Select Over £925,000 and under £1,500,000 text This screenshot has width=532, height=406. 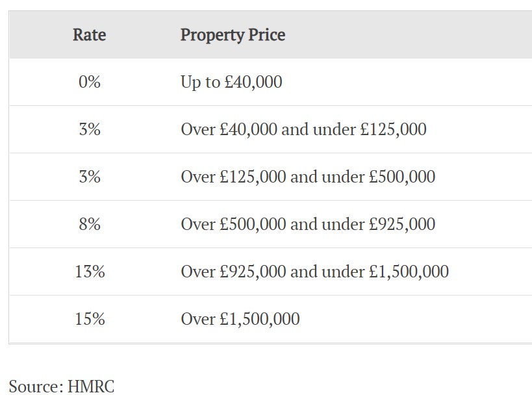pyautogui.click(x=314, y=272)
